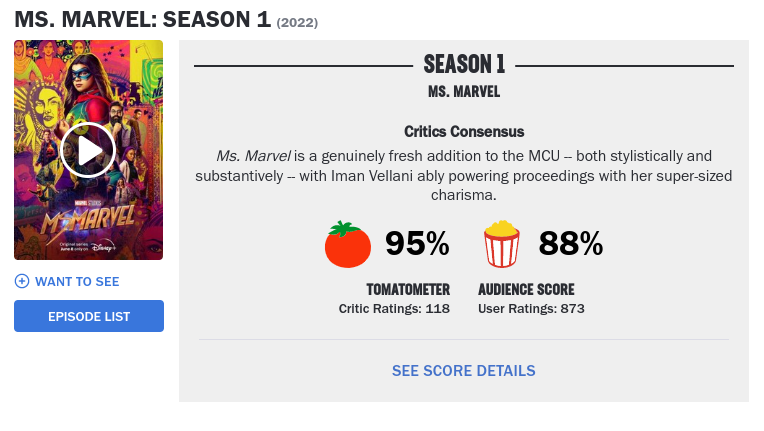Click the red tomato Tomatometer icon
The image size is (764, 431).
coord(348,244)
